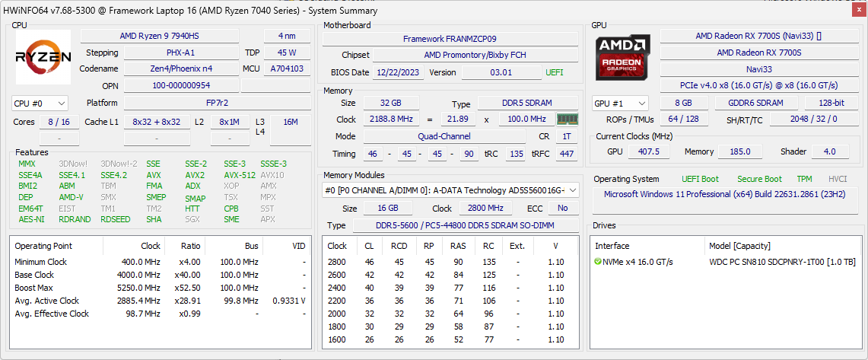The height and width of the screenshot is (360, 868).
Task: Open the CPU #0 selector dropdown
Action: [40, 104]
